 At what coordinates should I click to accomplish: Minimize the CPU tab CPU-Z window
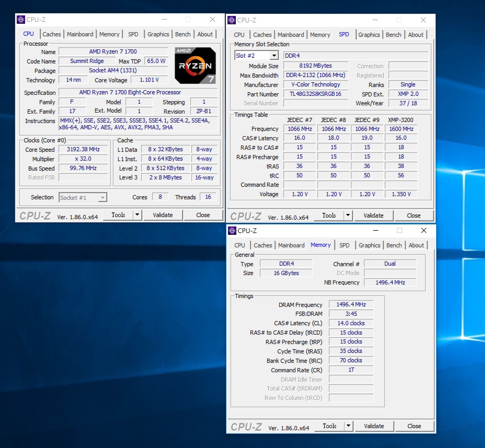pyautogui.click(x=164, y=19)
